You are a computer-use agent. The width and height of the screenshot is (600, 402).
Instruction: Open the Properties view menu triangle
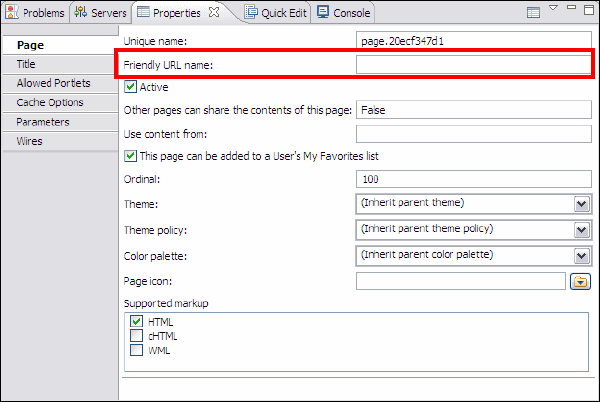(553, 10)
